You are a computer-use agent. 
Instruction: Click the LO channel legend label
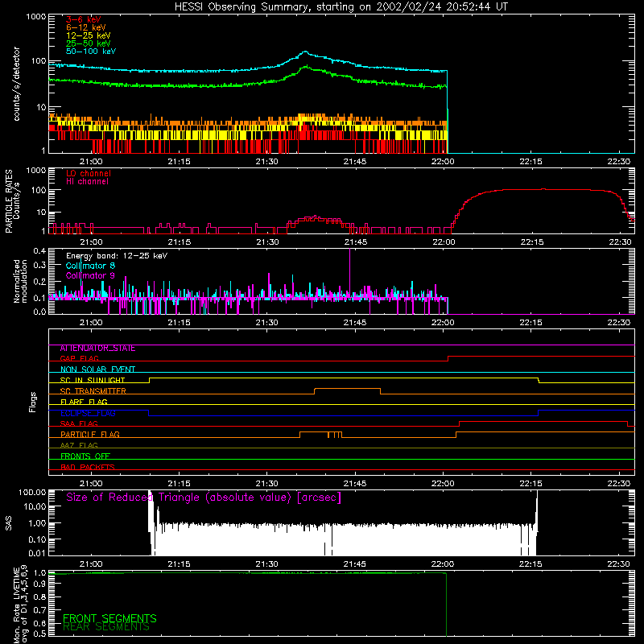pyautogui.click(x=89, y=173)
